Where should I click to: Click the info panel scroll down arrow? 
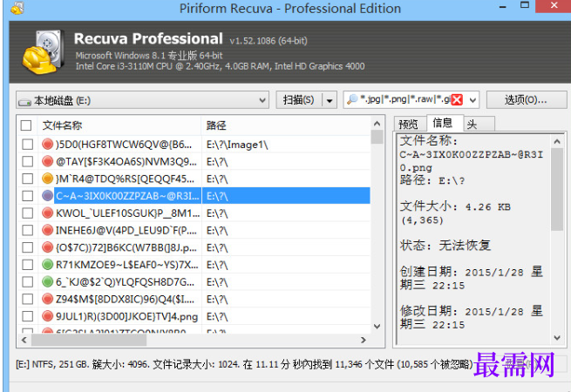pyautogui.click(x=557, y=338)
